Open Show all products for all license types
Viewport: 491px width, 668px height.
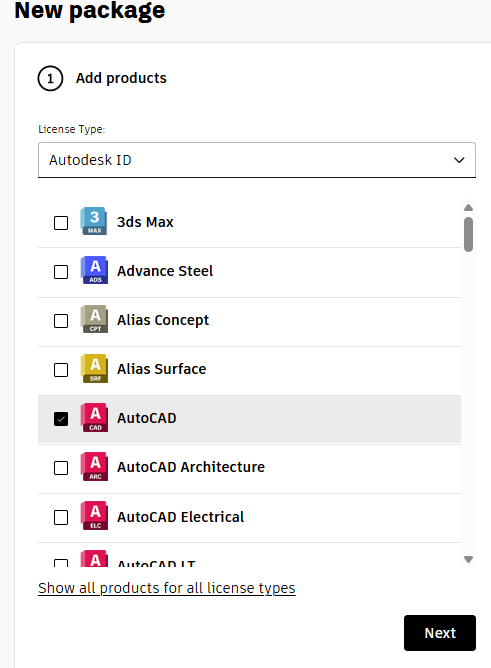(x=167, y=588)
